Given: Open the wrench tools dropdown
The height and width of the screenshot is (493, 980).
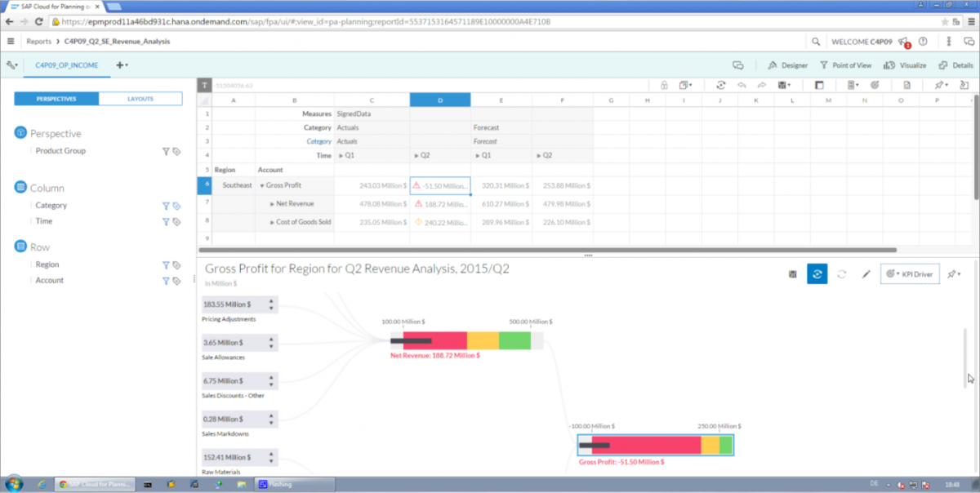Looking at the screenshot, I should click(x=11, y=65).
